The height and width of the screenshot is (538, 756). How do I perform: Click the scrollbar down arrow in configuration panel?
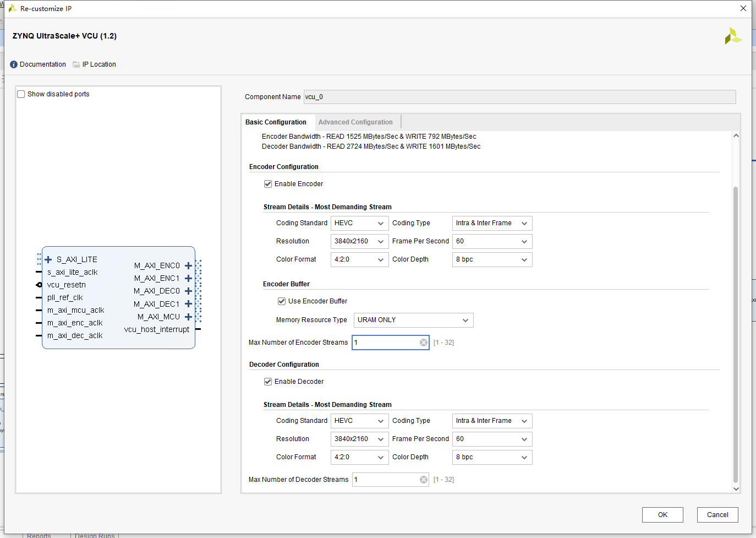click(x=736, y=488)
